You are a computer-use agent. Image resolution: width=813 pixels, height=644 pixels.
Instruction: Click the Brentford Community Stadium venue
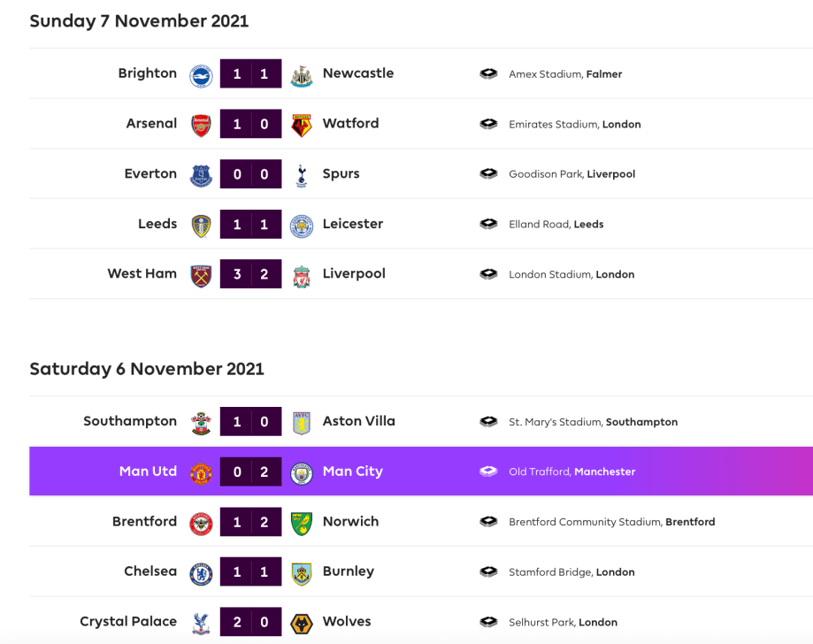pos(611,522)
